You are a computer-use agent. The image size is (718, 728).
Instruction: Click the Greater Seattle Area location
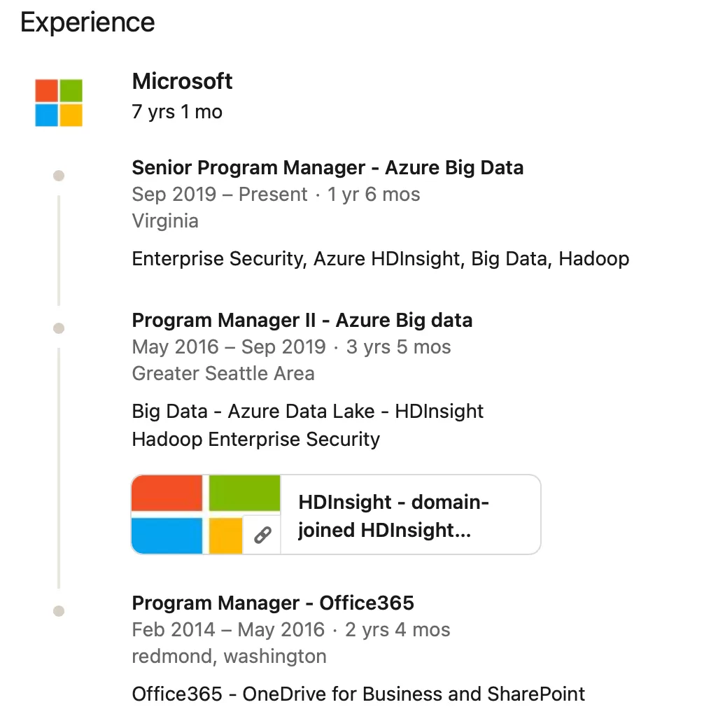click(x=223, y=373)
